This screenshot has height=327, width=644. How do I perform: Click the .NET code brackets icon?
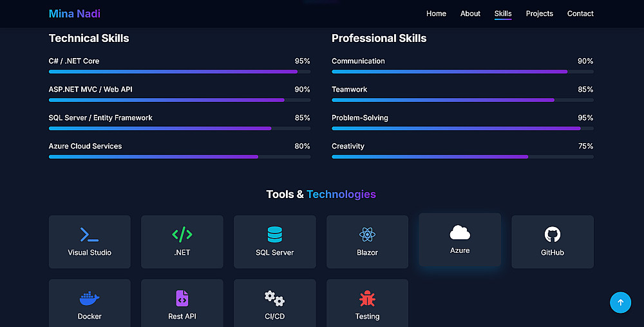(x=182, y=235)
